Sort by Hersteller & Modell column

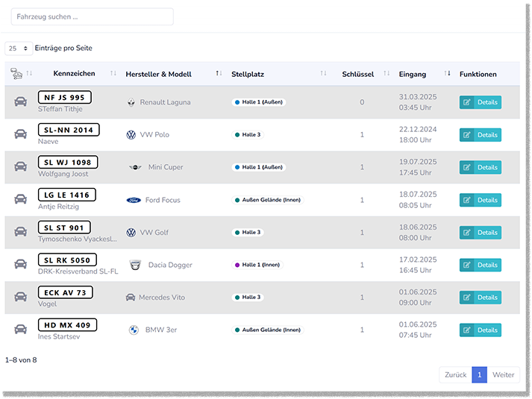(158, 74)
